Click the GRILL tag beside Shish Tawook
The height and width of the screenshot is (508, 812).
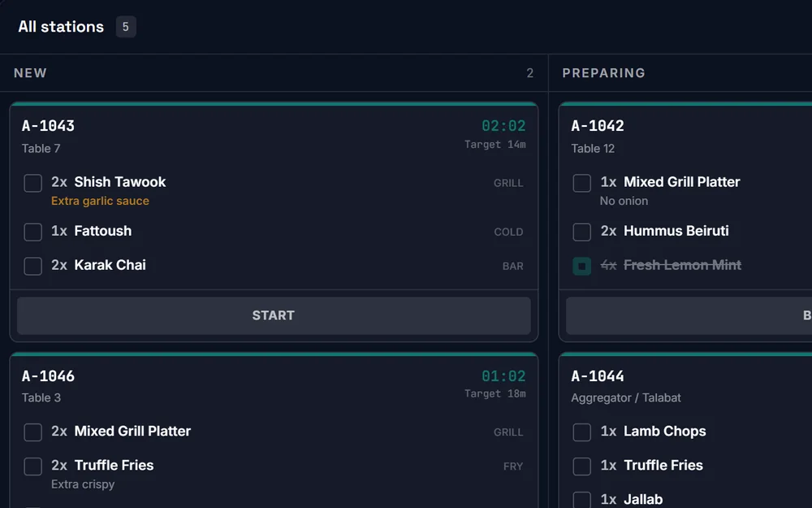click(x=508, y=183)
